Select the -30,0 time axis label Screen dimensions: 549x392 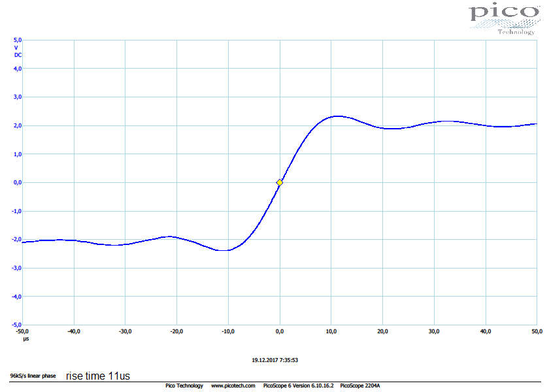coord(125,331)
